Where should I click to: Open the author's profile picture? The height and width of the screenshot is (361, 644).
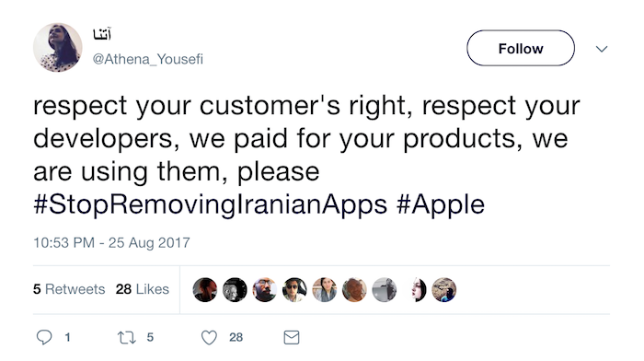(57, 47)
